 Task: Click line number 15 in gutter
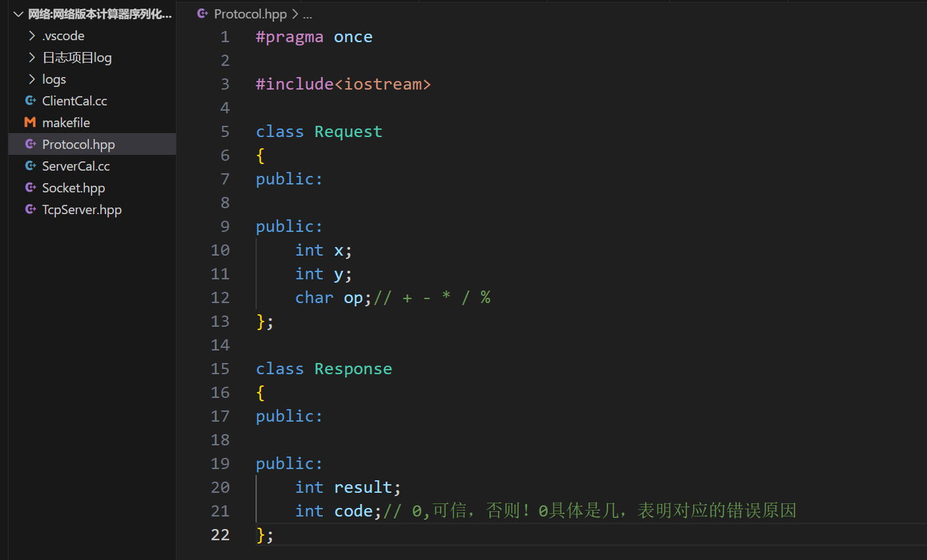click(x=220, y=369)
